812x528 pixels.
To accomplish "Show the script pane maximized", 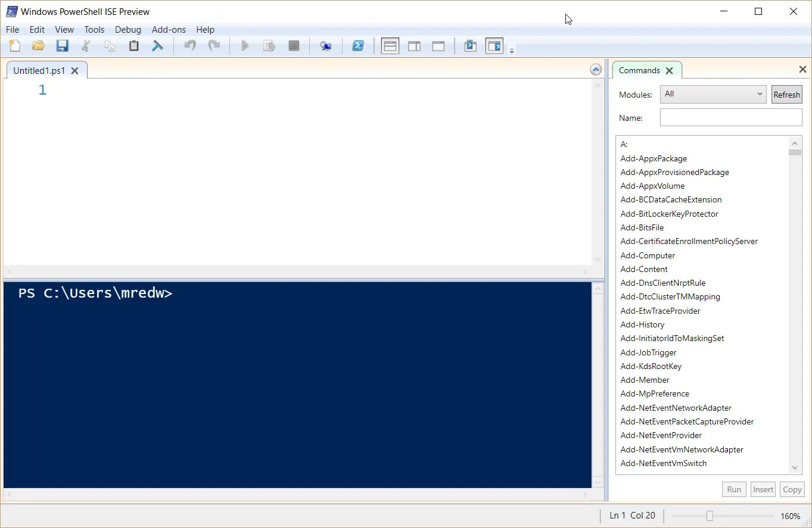I will 438,46.
